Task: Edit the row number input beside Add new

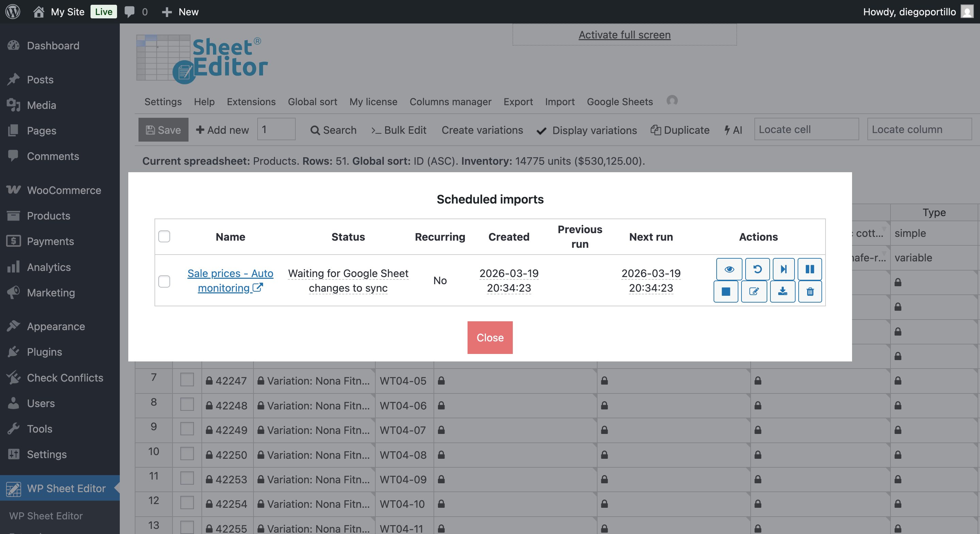Action: pyautogui.click(x=276, y=129)
